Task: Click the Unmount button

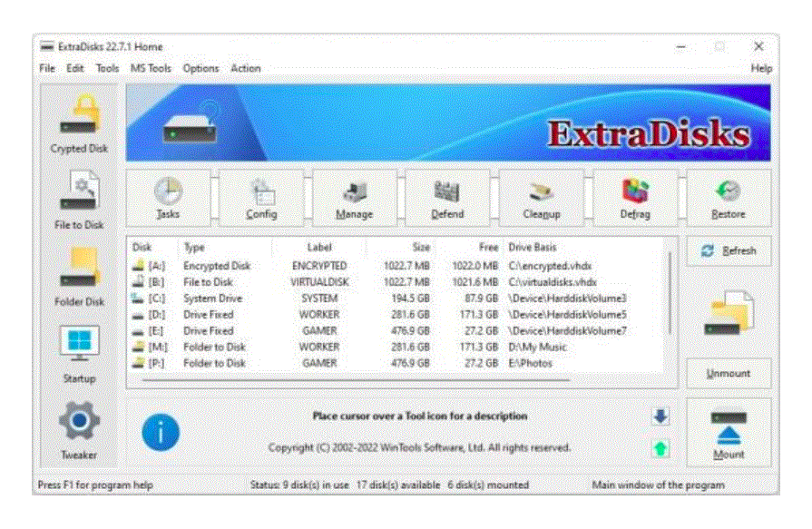Action: [x=729, y=373]
